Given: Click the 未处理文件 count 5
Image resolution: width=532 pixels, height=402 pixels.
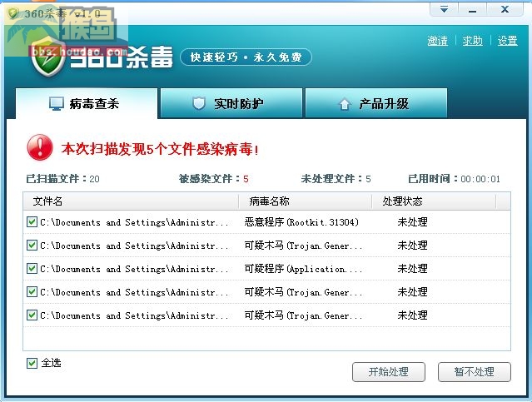Looking at the screenshot, I should (368, 179).
